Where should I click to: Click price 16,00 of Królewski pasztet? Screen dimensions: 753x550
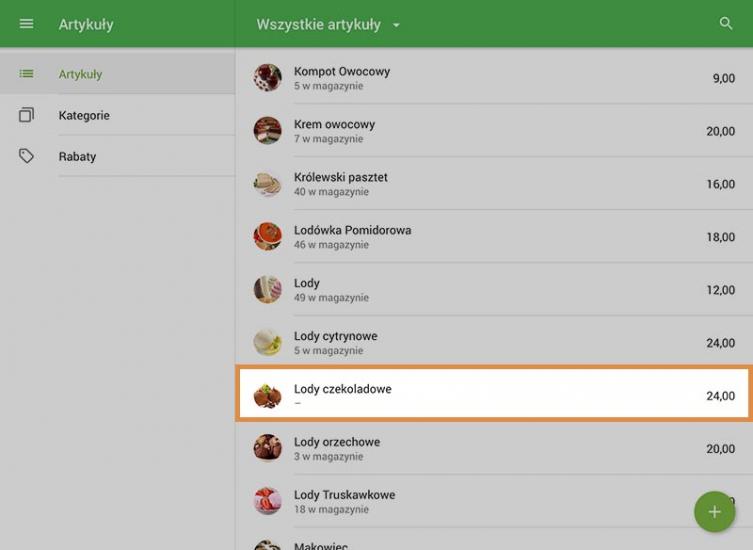click(720, 184)
